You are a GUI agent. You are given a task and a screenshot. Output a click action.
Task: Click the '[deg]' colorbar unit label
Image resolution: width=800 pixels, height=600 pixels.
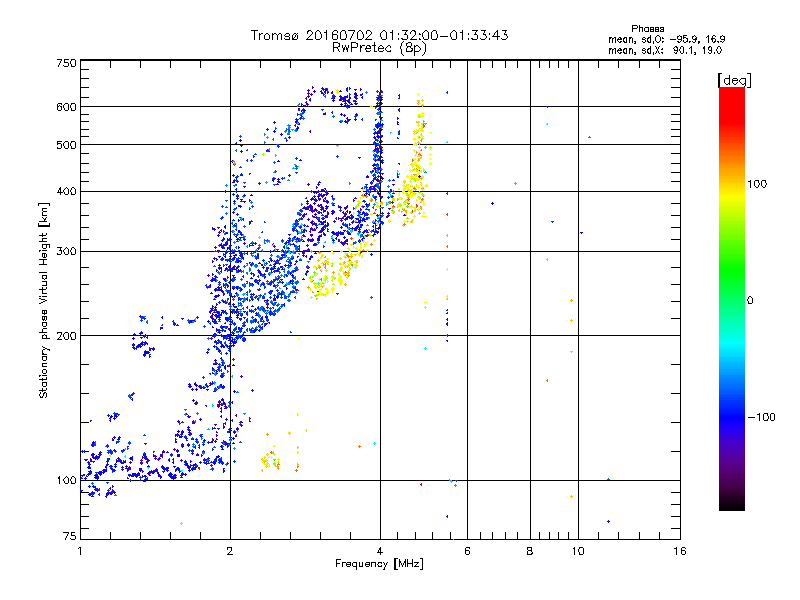pyautogui.click(x=734, y=81)
